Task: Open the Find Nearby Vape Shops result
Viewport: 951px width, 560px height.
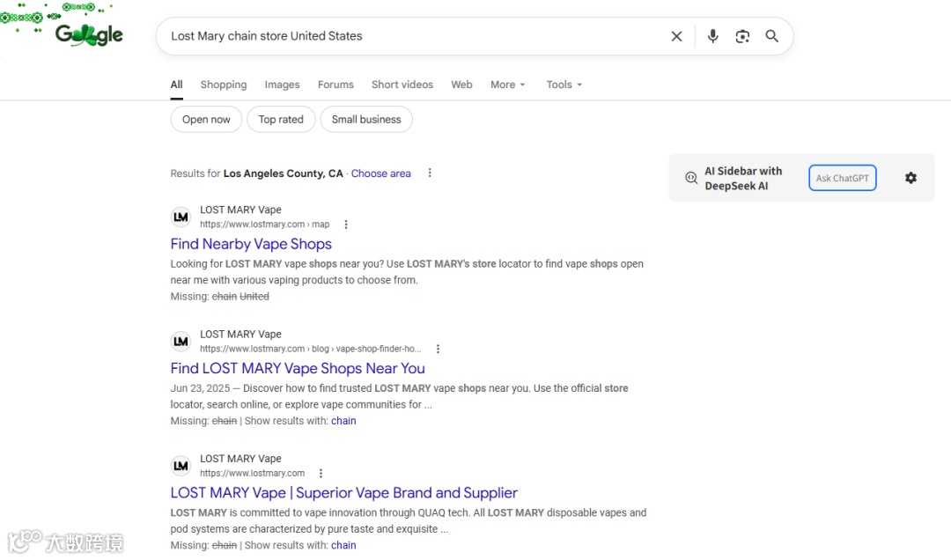Action: tap(251, 244)
